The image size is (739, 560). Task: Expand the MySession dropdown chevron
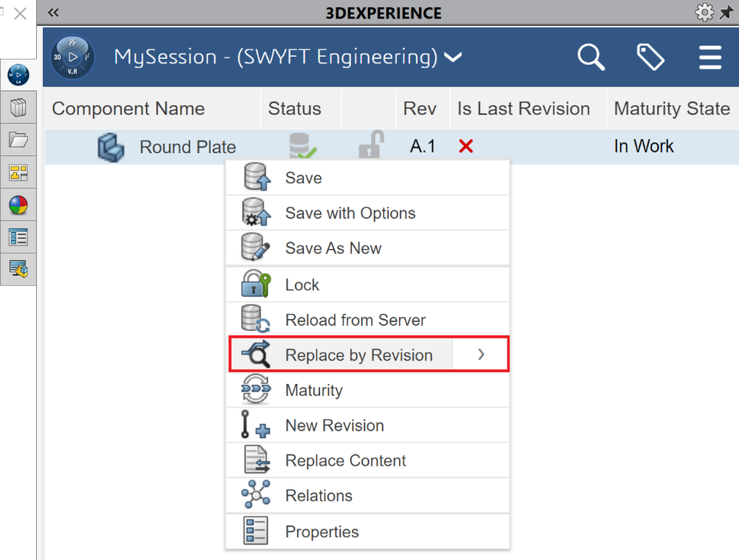tap(453, 58)
